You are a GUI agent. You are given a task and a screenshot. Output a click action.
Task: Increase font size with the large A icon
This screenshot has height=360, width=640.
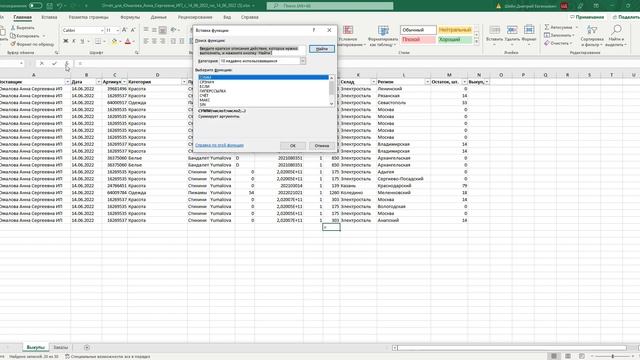click(x=124, y=30)
